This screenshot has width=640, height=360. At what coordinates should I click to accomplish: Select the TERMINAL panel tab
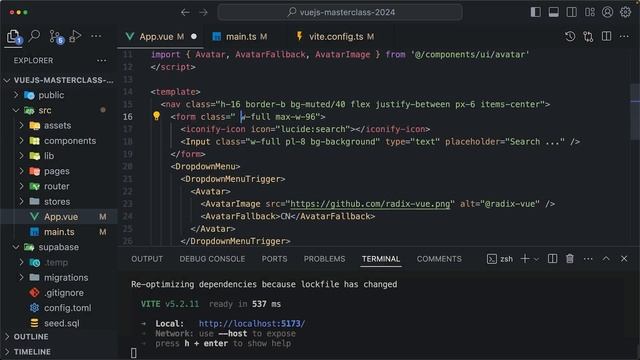[x=381, y=259]
